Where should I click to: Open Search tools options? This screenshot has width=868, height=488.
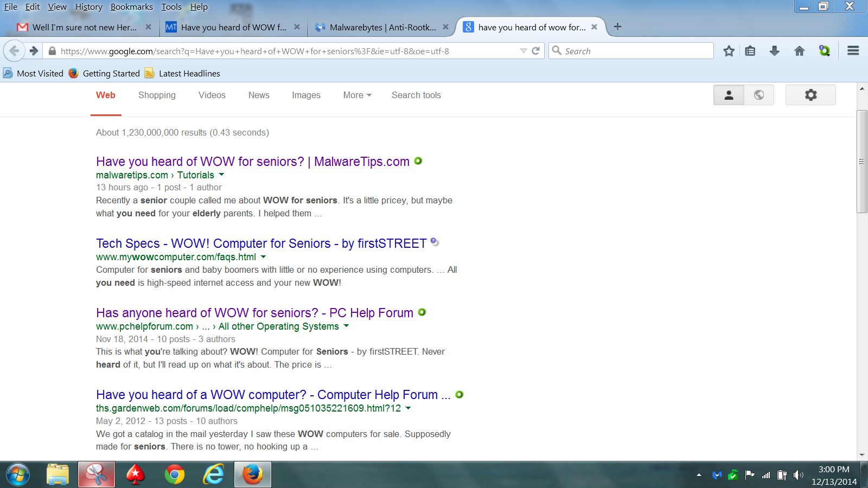coord(416,95)
